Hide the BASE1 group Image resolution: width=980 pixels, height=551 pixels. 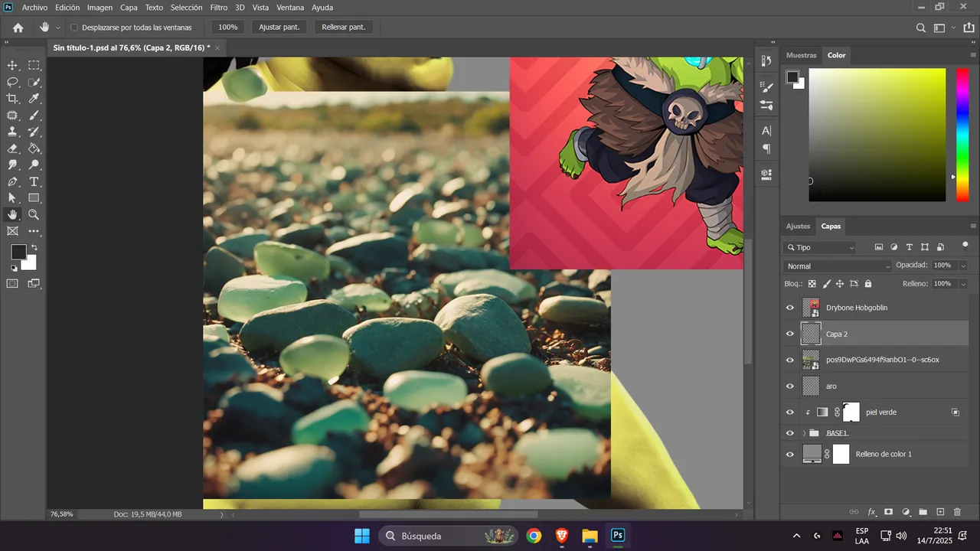pyautogui.click(x=790, y=433)
